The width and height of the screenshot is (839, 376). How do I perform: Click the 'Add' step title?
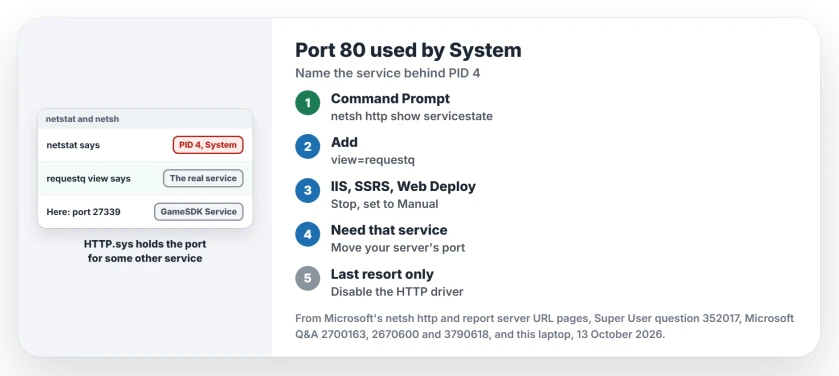coord(344,142)
